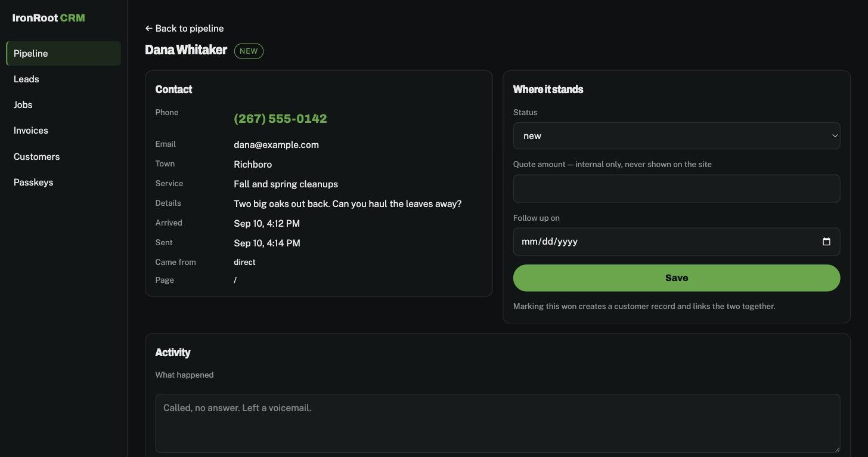Screen dimensions: 868x457
Task: Click the arrived time Sep 10, 4:12 PM
Action: (266, 224)
